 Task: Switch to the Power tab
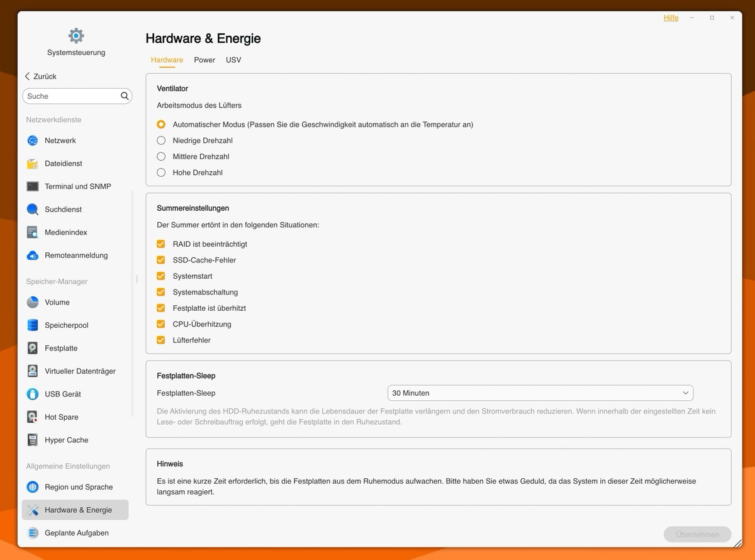204,60
